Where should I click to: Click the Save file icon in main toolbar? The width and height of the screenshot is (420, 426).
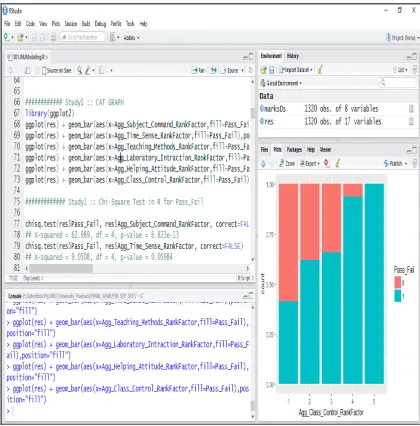click(34, 37)
